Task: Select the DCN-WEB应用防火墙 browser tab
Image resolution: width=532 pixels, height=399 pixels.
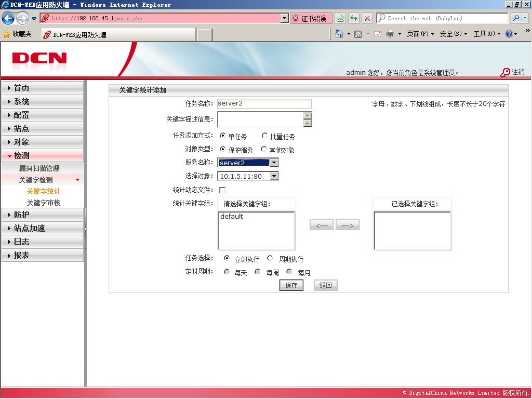Action: coord(119,35)
